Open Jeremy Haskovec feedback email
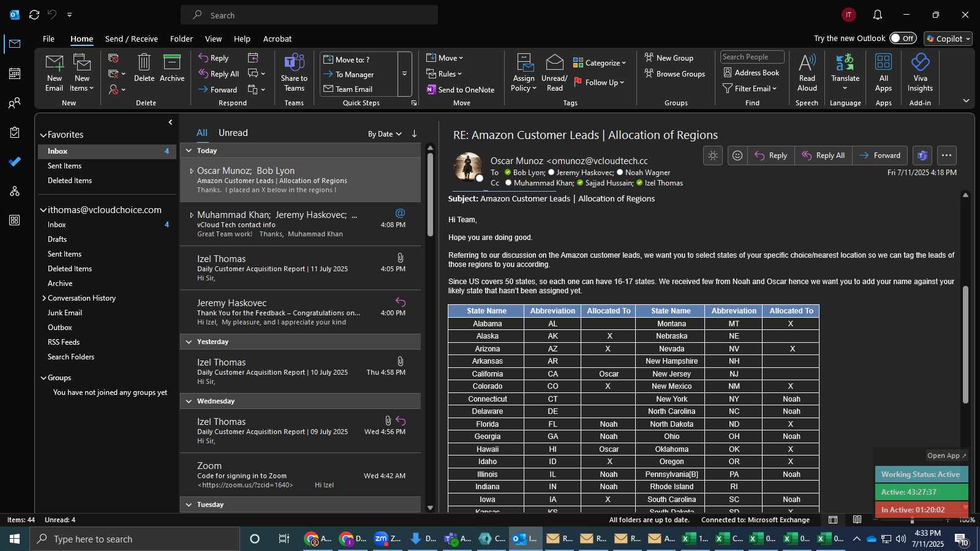The image size is (980, 551). point(300,312)
